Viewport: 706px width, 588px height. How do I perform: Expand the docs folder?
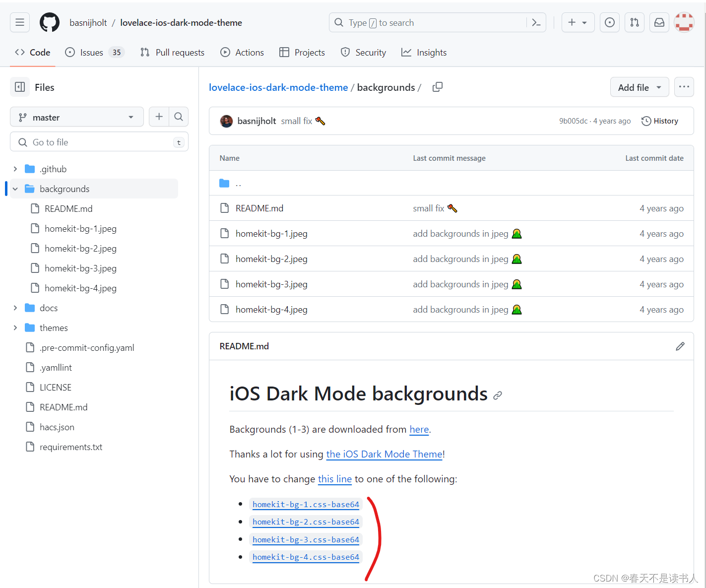[15, 308]
